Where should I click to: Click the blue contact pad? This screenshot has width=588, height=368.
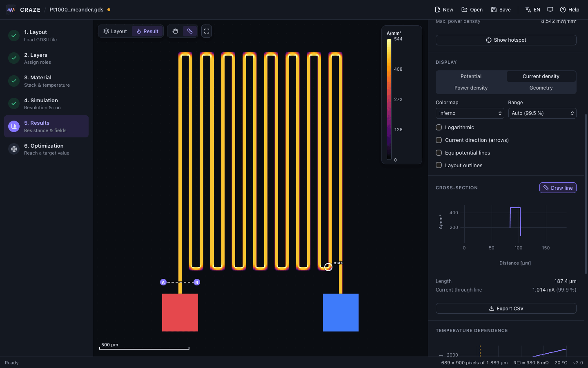coord(341,312)
